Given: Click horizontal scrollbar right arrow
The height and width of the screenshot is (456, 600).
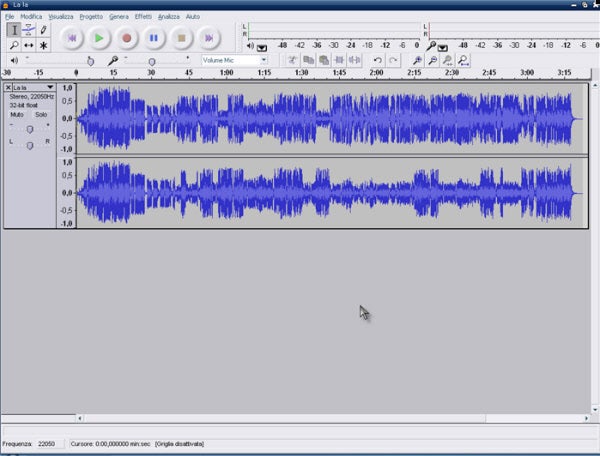Looking at the screenshot, I should pyautogui.click(x=586, y=418).
